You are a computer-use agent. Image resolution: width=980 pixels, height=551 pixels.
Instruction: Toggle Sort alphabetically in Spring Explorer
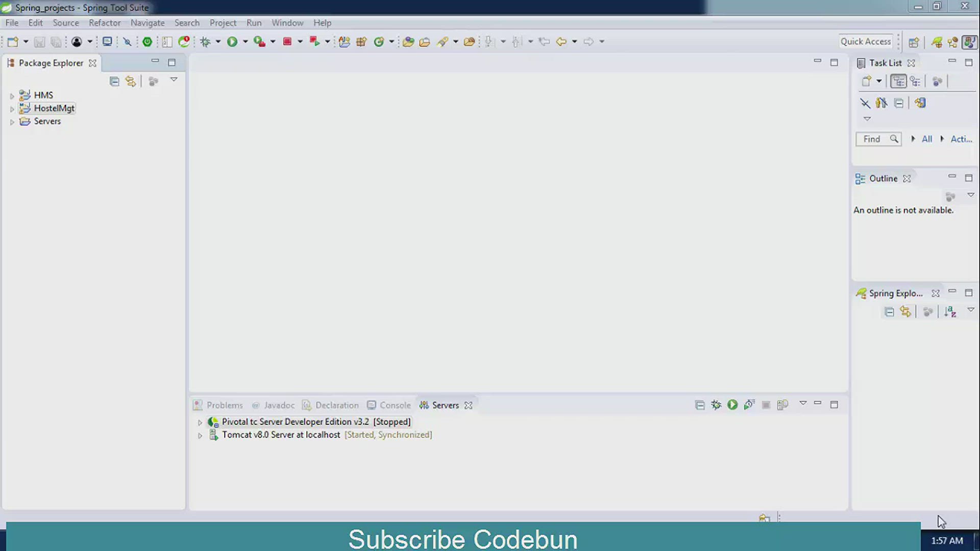950,312
